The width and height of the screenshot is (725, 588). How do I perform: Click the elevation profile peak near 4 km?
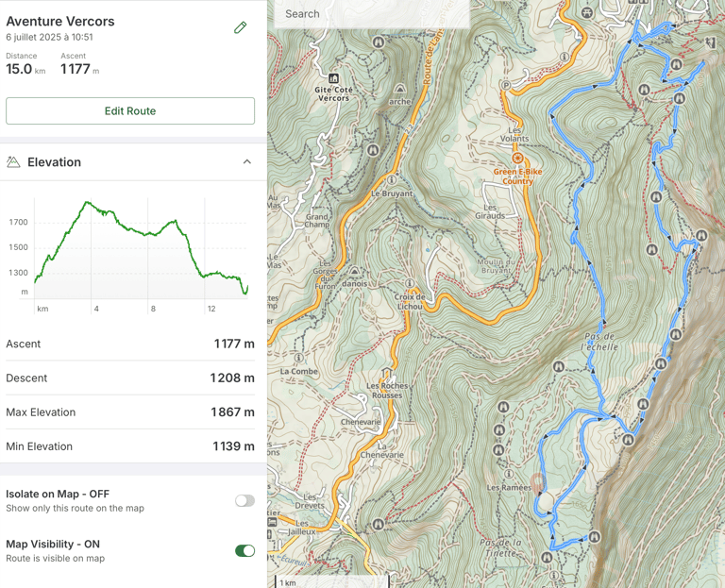tap(88, 202)
